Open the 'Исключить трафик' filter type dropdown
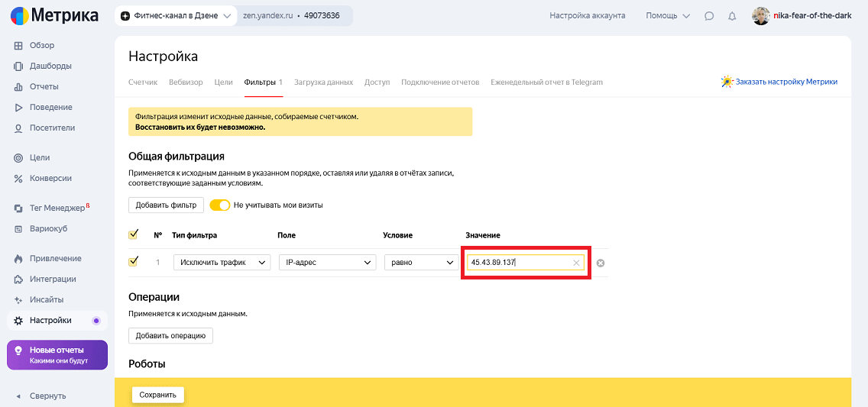This screenshot has width=868, height=407. (x=222, y=263)
